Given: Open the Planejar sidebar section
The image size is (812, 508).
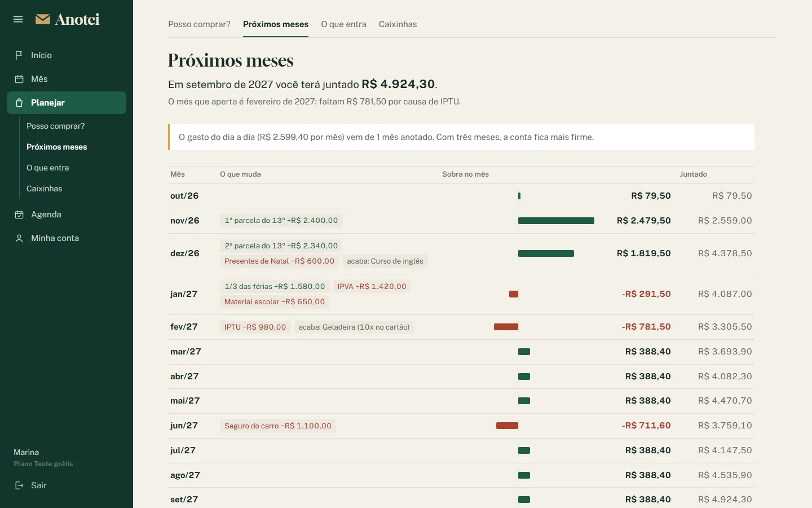Looking at the screenshot, I should tap(67, 103).
